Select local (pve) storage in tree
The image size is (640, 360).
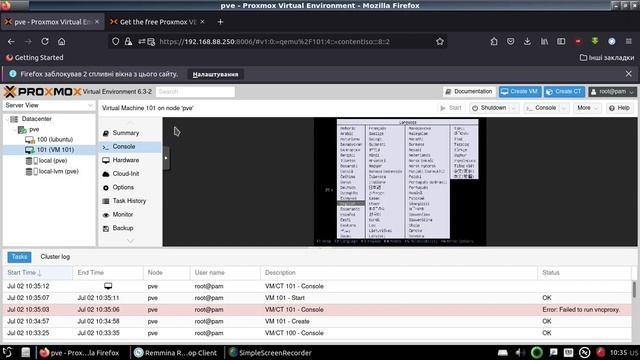tap(47, 160)
